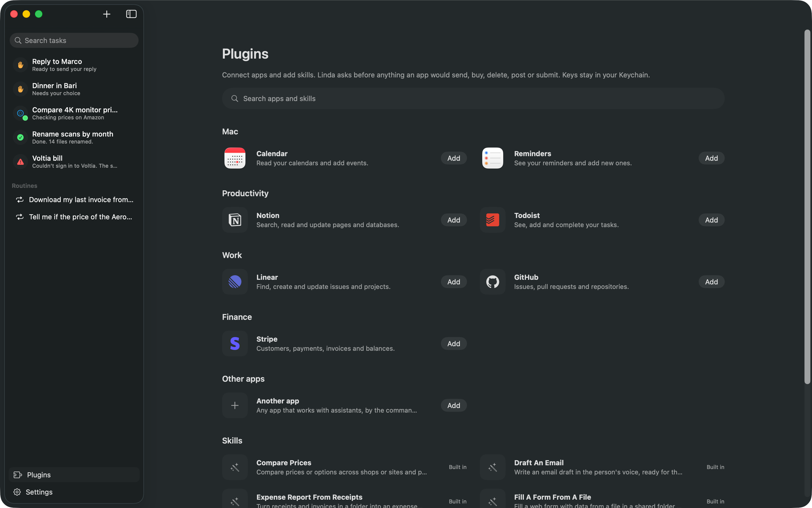Click the Productivity section heading
This screenshot has height=508, width=812.
click(245, 193)
